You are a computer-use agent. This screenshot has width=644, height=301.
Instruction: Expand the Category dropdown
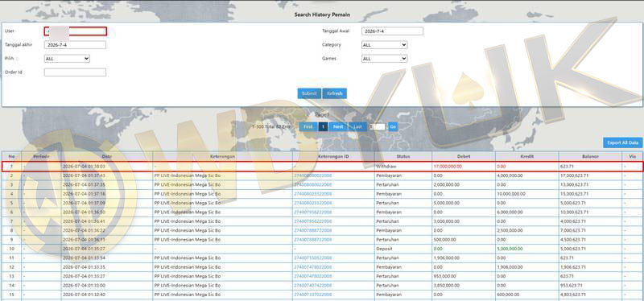click(x=385, y=45)
